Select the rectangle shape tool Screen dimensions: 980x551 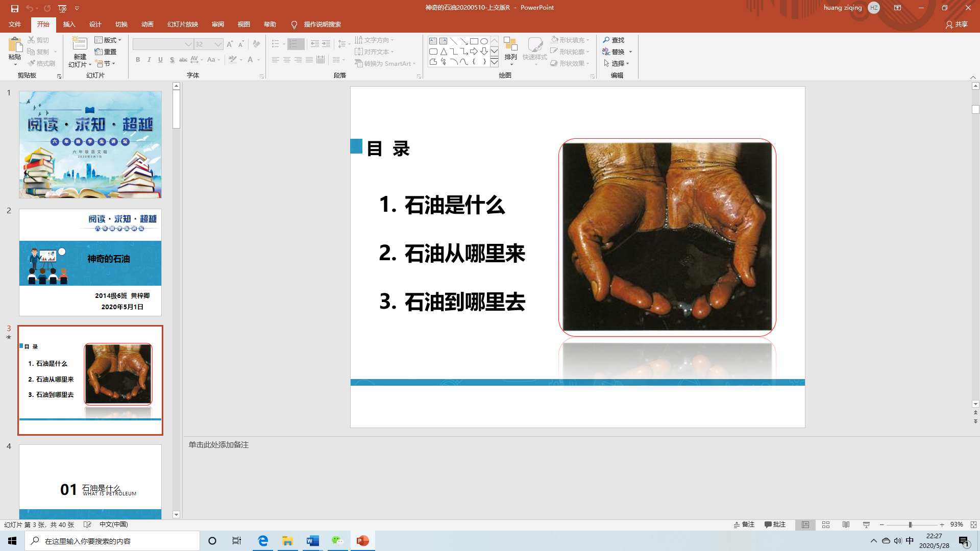[474, 41]
